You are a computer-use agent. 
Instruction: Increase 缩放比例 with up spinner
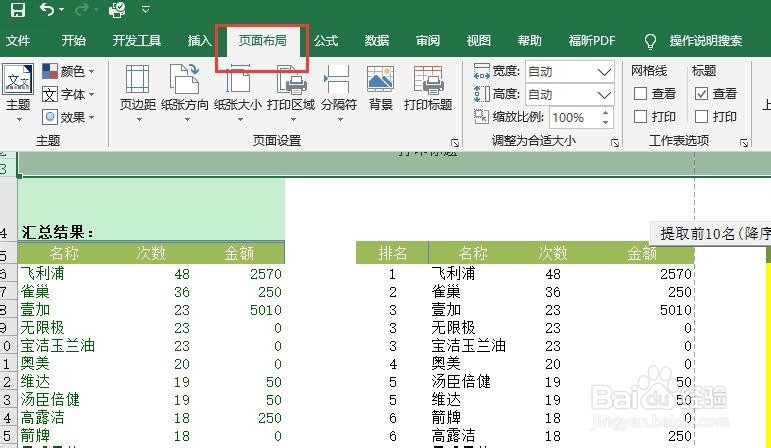tap(606, 112)
